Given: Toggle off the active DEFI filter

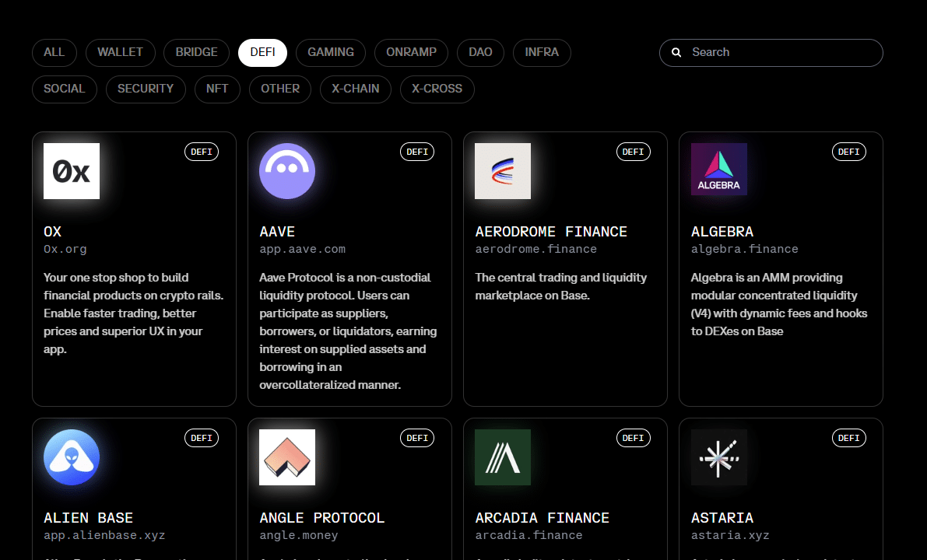Looking at the screenshot, I should pos(262,52).
